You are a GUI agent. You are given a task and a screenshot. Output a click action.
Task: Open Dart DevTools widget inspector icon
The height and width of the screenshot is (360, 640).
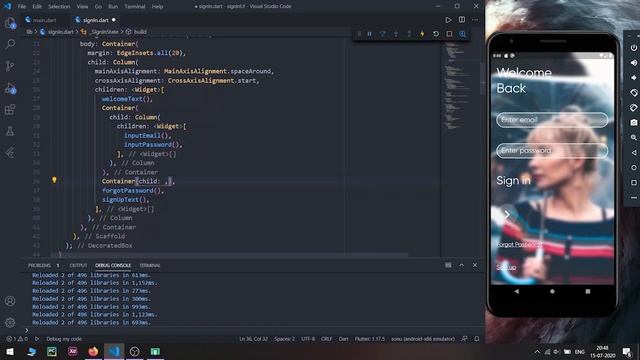click(x=462, y=34)
